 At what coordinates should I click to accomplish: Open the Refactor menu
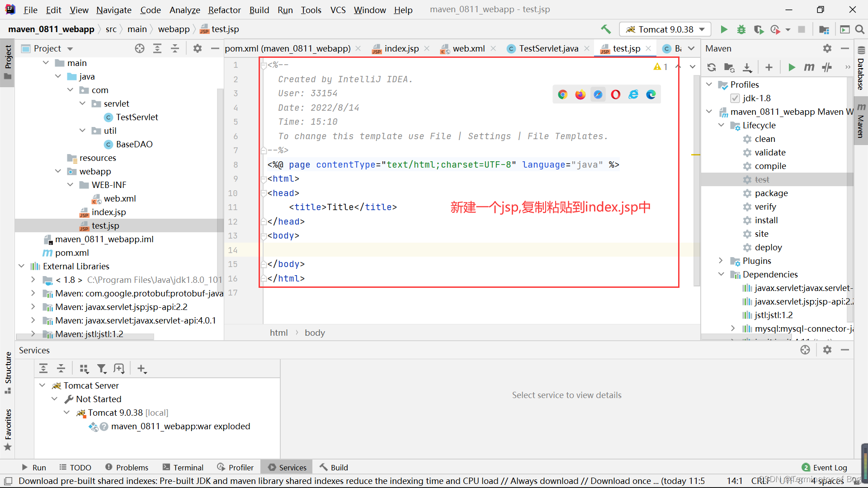[x=224, y=10]
